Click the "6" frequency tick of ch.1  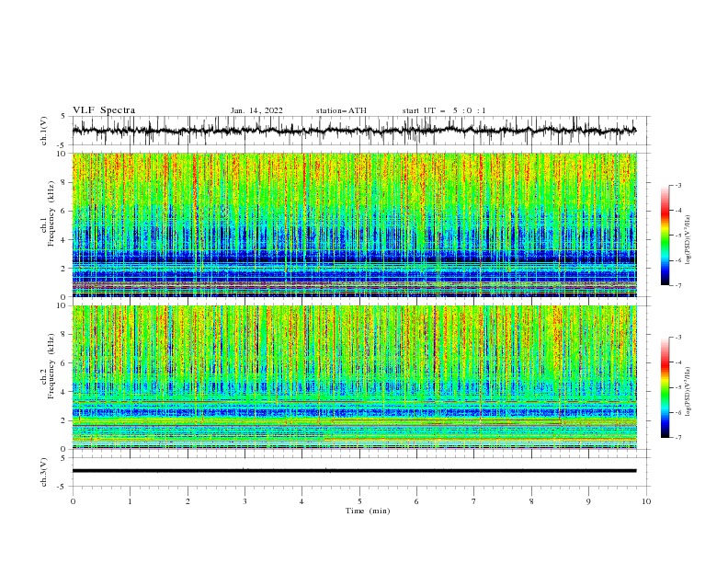point(63,212)
